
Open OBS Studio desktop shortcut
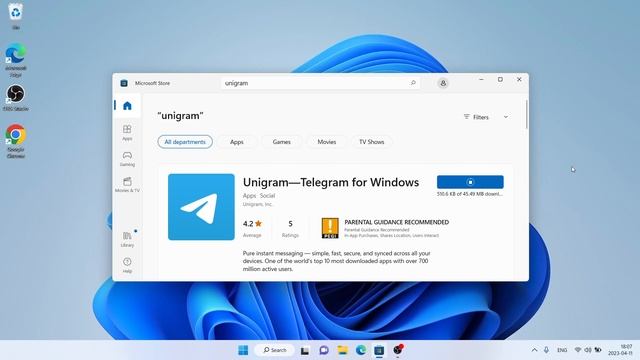[16, 98]
